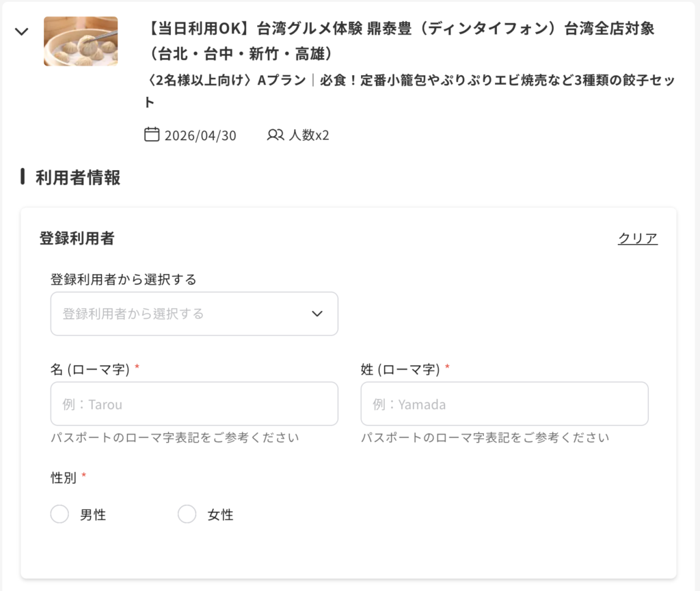The width and height of the screenshot is (700, 591).
Task: Click the 名 (ローマ字) input field
Action: [194, 404]
